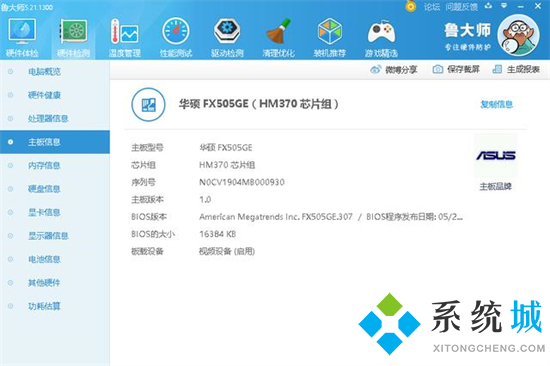Click 复制信息 copy info link
550x366 pixels.
coord(496,104)
